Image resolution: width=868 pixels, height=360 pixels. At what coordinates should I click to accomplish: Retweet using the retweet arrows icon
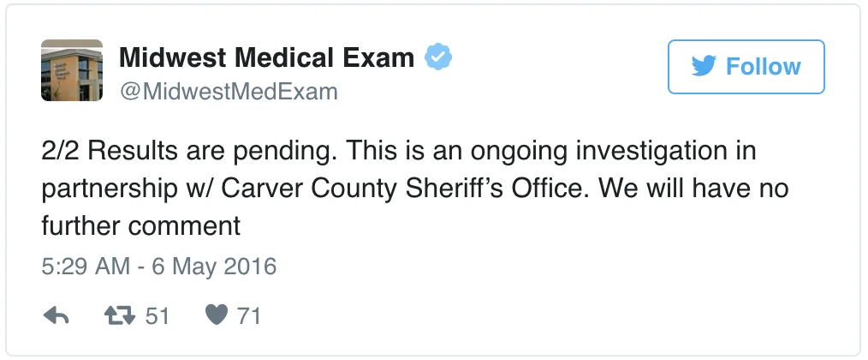[x=120, y=316]
